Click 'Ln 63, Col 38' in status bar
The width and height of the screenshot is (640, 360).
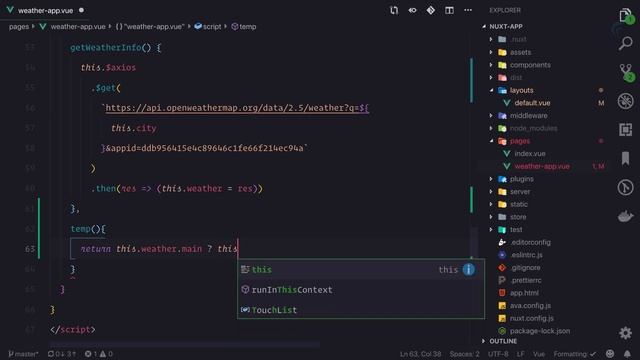(420, 354)
